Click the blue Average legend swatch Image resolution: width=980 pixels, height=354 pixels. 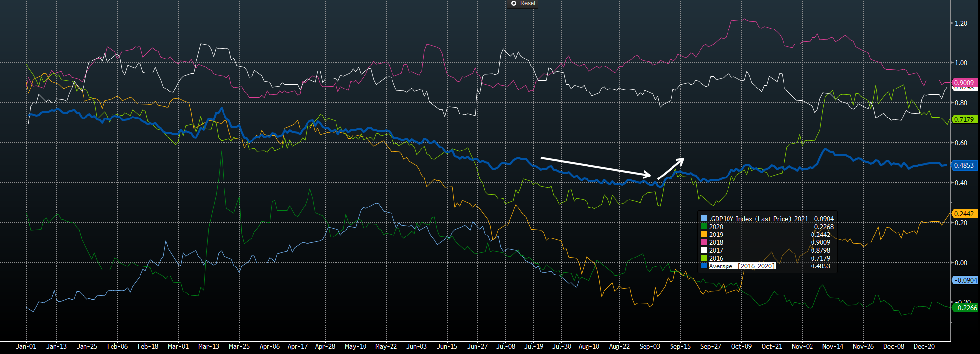[704, 266]
